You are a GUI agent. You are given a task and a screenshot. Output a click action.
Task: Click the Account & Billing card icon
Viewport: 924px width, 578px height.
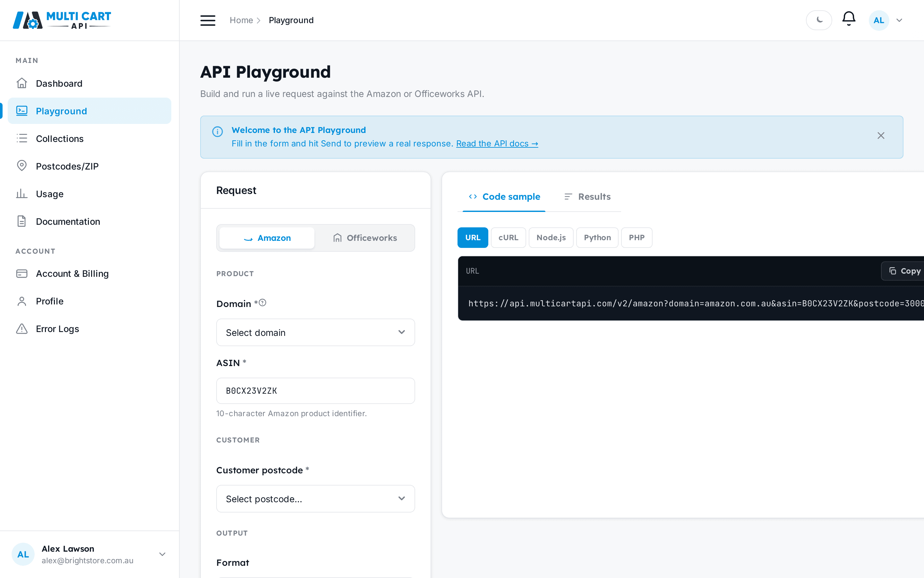(x=22, y=273)
